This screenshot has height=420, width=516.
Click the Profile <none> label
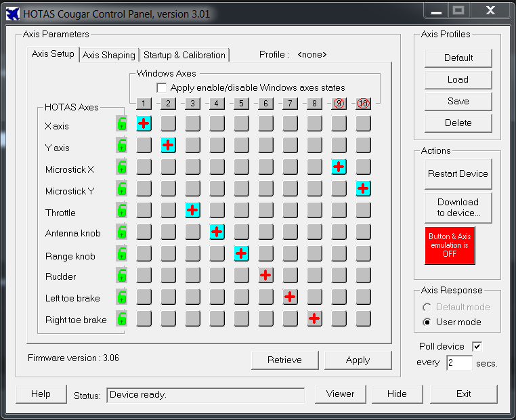click(293, 55)
